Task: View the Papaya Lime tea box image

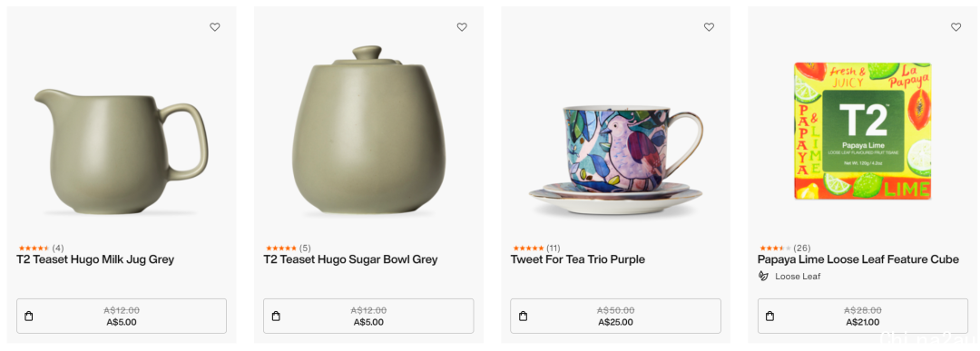Action: 863,132
